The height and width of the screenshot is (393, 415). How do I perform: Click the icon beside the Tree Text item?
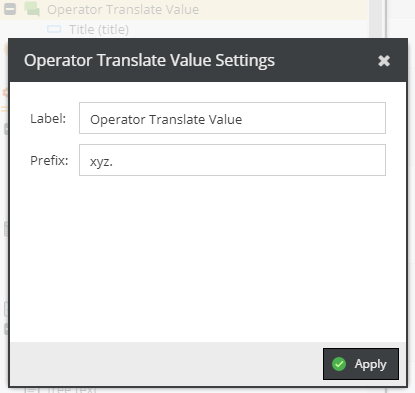(32, 390)
